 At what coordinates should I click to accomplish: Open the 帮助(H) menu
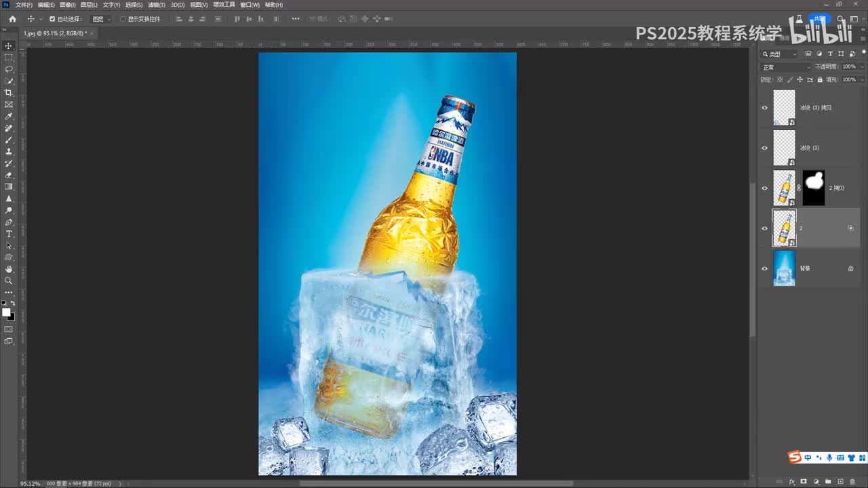coord(274,5)
